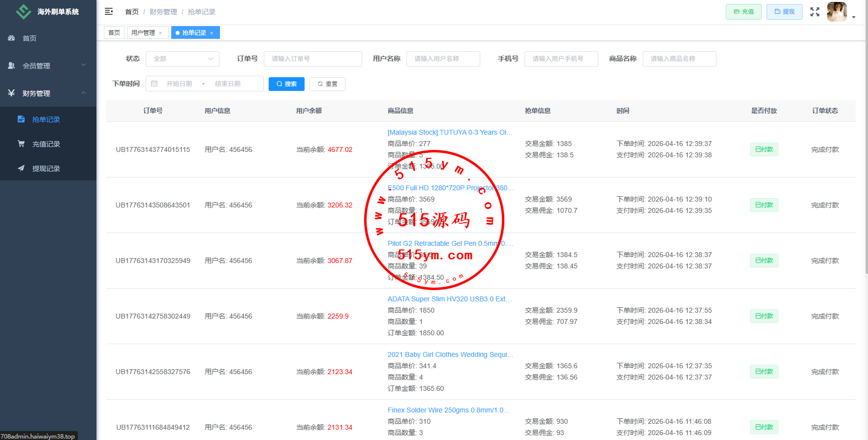Click the 首页 dashboard icon in sidebar
This screenshot has width=868, height=440.
(x=11, y=38)
